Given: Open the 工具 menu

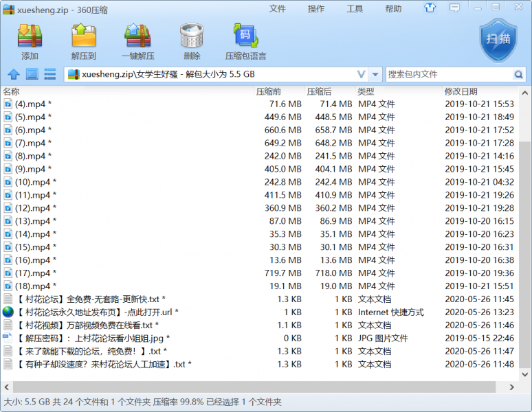Looking at the screenshot, I should pyautogui.click(x=355, y=9).
